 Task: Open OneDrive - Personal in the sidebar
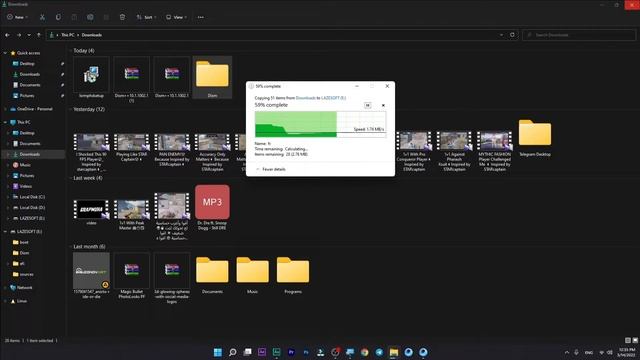click(32, 109)
